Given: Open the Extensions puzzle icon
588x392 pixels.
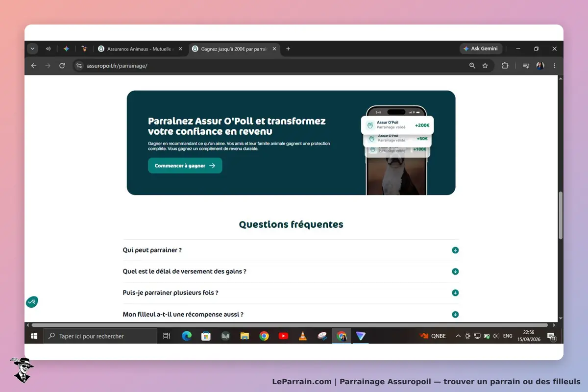Looking at the screenshot, I should coord(505,66).
